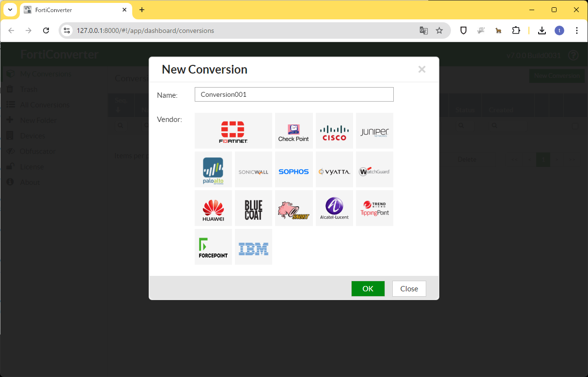Go to All Conversions in sidebar
Screen dimensions: 588x377
pyautogui.click(x=45, y=105)
